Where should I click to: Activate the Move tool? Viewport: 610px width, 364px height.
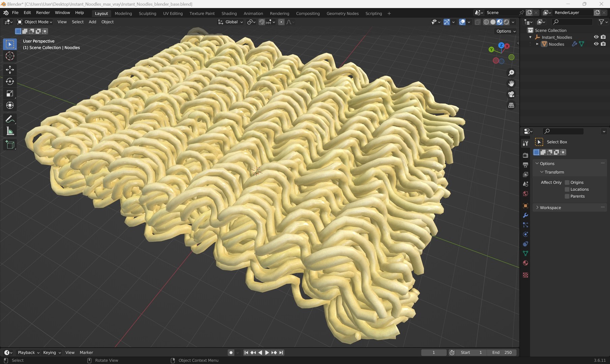(x=10, y=69)
